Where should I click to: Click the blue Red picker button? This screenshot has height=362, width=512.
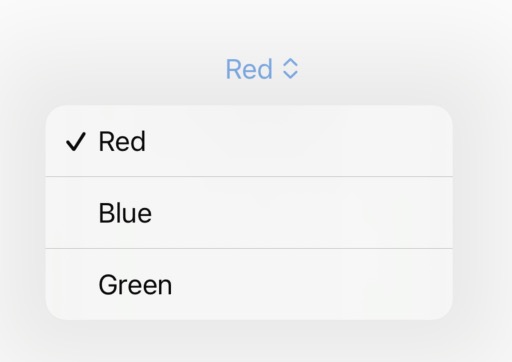[x=262, y=69]
